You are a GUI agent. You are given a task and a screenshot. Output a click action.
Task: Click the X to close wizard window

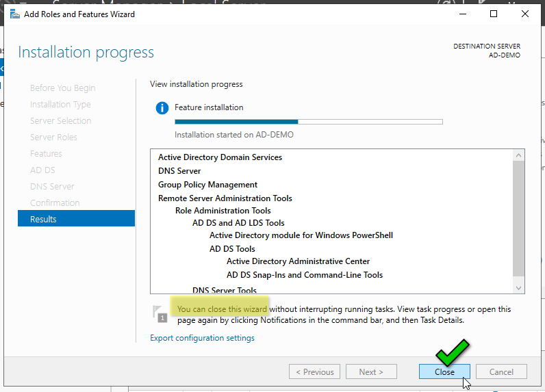(x=525, y=14)
